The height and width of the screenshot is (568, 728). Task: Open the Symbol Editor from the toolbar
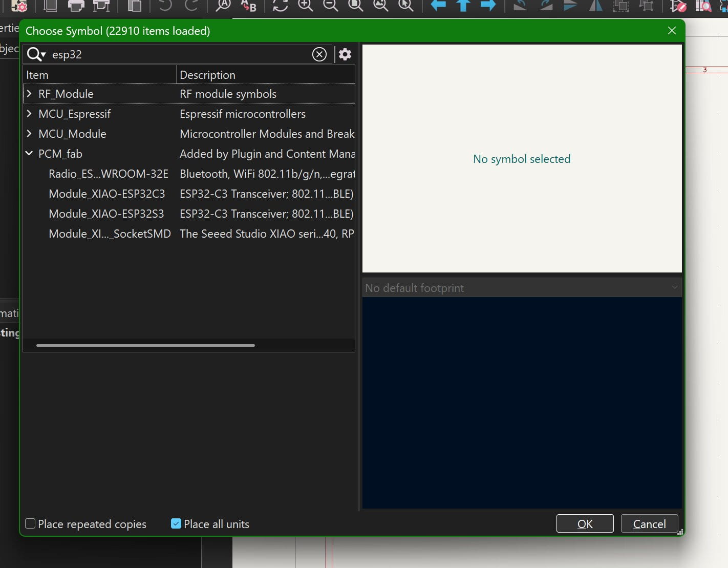[678, 6]
